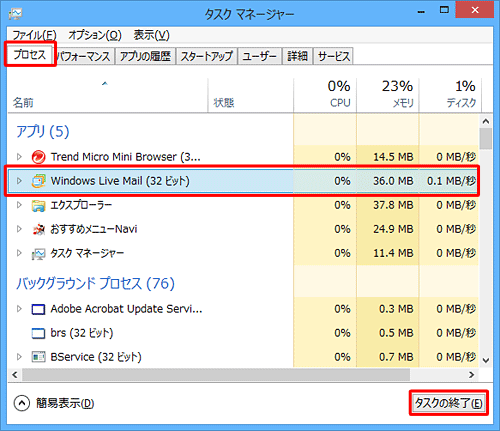This screenshot has height=431, width=500.
Task: Click the バックグラウンド プロセス (76) heading
Action: click(x=95, y=283)
